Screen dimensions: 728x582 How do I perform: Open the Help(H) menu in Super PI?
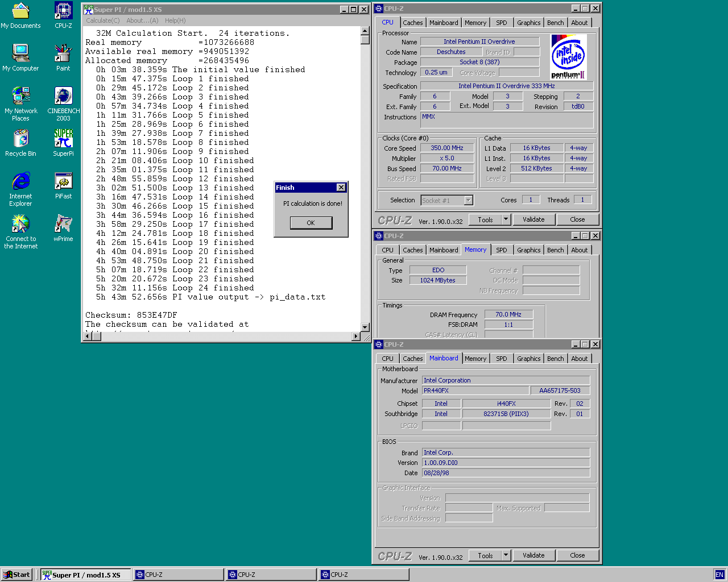tap(175, 20)
